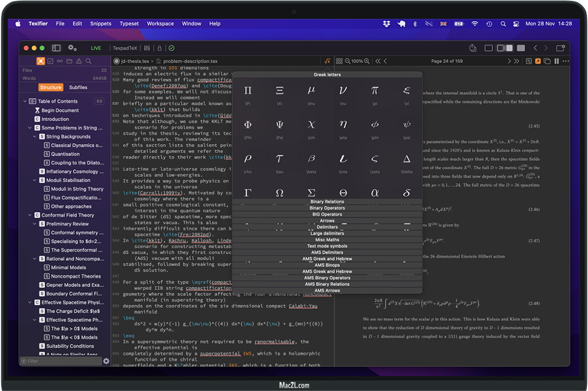Click the Filter field in sidebar
588x391 pixels.
click(60, 361)
